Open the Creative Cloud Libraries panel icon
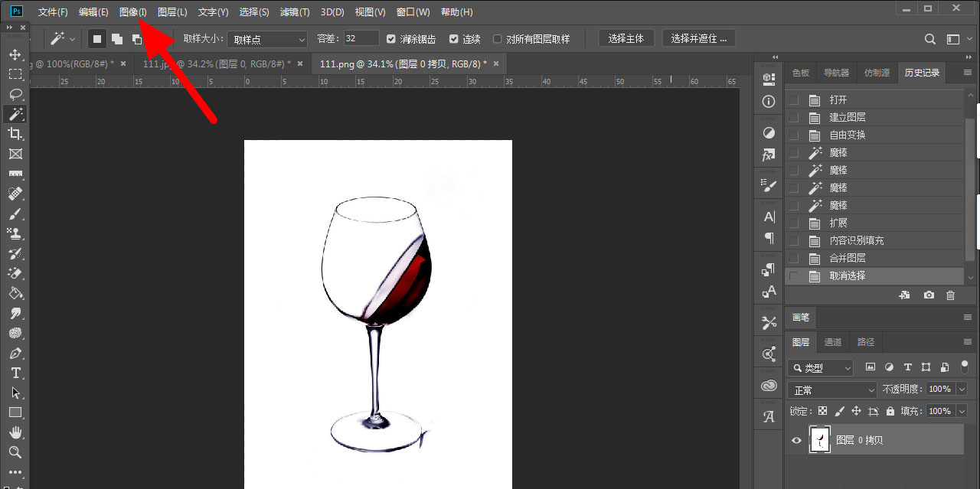980x489 pixels. 769,386
